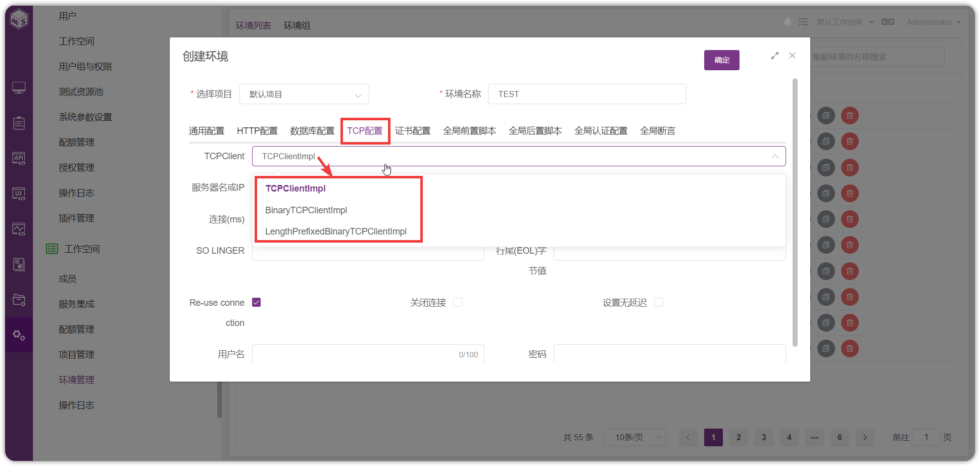Open the task list icon in header
This screenshot has height=466, width=980.
tap(803, 22)
